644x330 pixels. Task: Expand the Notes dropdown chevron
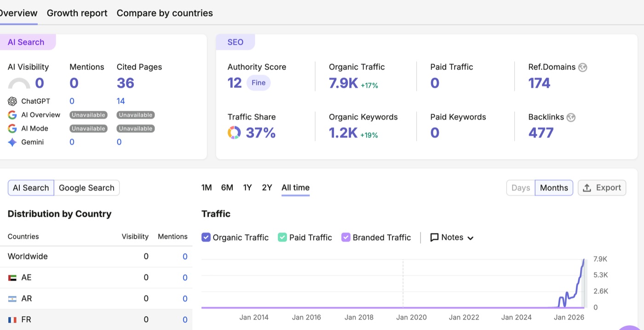pyautogui.click(x=470, y=238)
